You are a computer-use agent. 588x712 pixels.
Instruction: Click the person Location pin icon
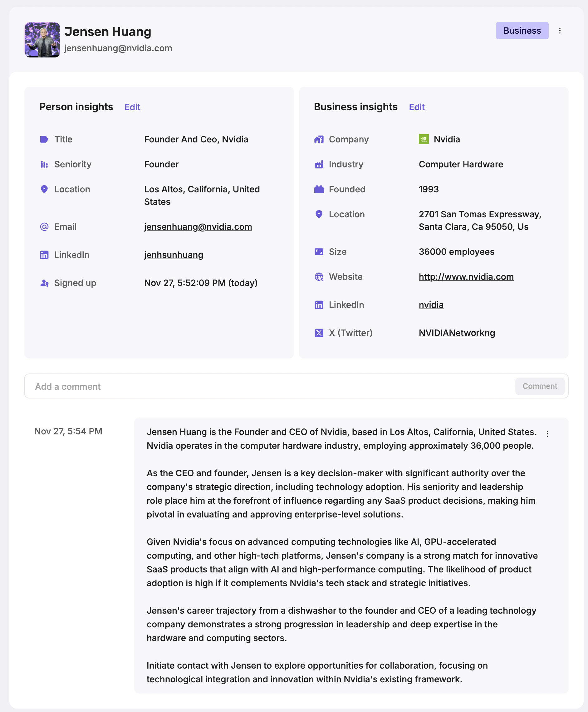(x=44, y=189)
